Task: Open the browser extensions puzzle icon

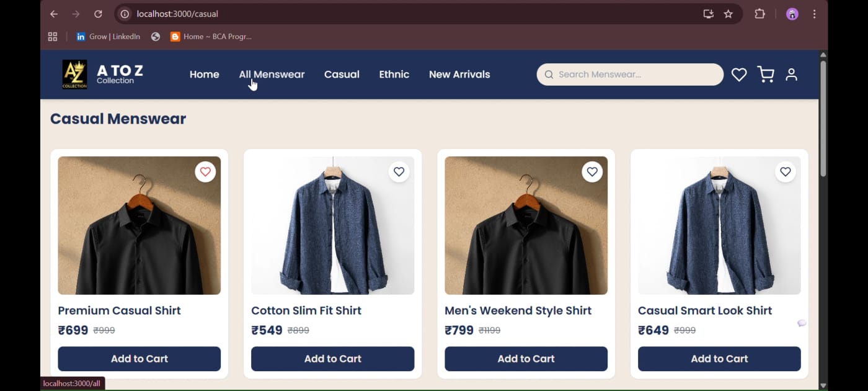Action: tap(759, 14)
